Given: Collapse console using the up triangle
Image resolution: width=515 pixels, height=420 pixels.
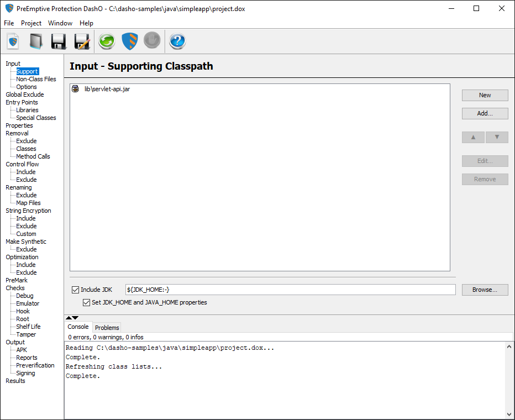Looking at the screenshot, I should click(x=69, y=318).
